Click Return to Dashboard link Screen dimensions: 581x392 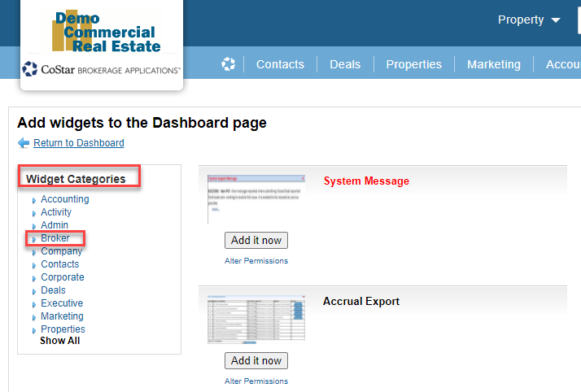[78, 143]
